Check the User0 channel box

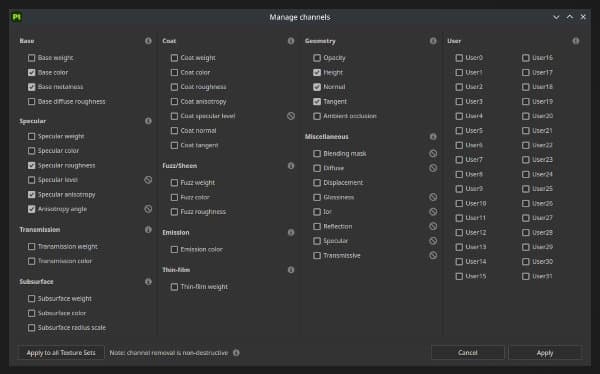click(459, 58)
